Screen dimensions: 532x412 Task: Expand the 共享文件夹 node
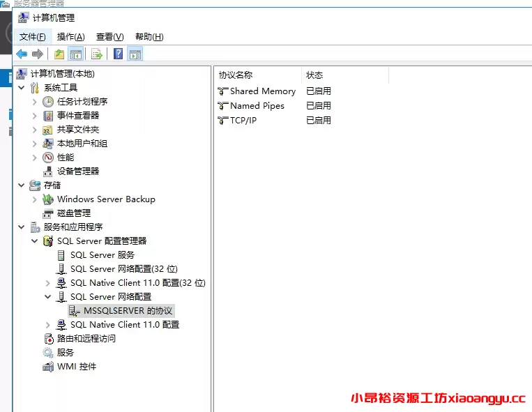pyautogui.click(x=34, y=130)
